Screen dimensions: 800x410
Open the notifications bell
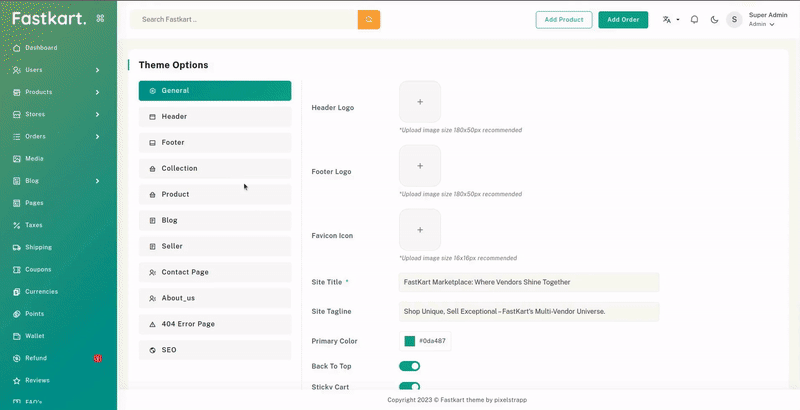(x=694, y=19)
